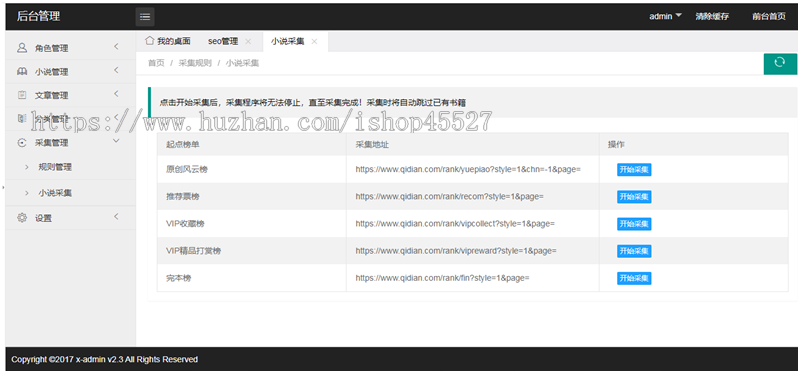Screen dimensions: 800x373
Task: Click the yuepiao ranking URL cell
Action: click(x=472, y=169)
